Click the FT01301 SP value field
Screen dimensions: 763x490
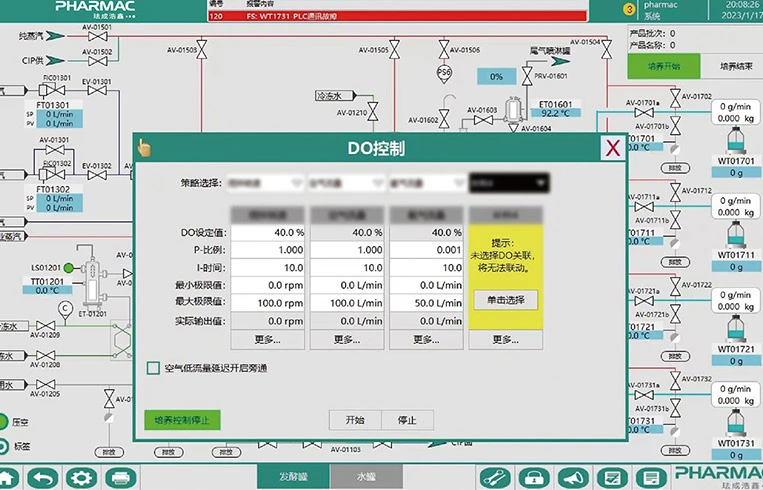point(59,115)
